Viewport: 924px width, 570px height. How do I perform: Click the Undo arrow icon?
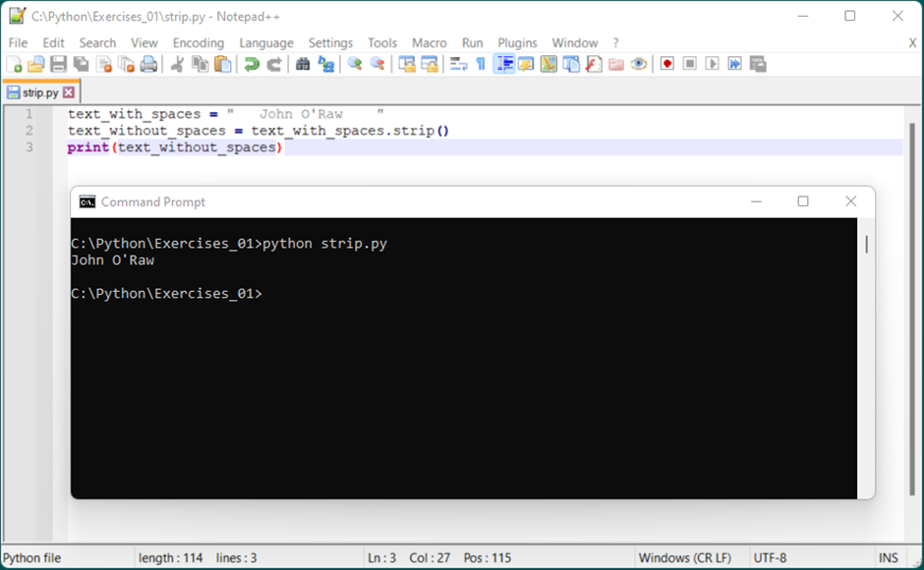252,64
